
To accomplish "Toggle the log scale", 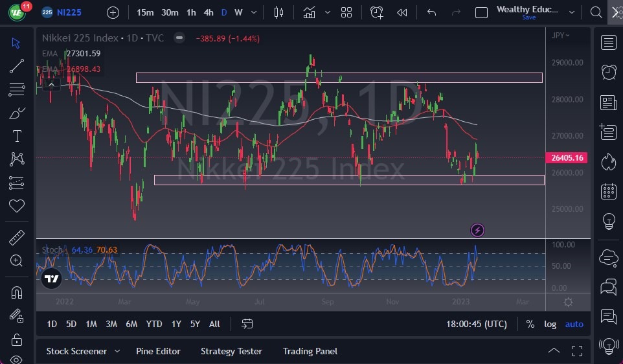I will tap(550, 324).
